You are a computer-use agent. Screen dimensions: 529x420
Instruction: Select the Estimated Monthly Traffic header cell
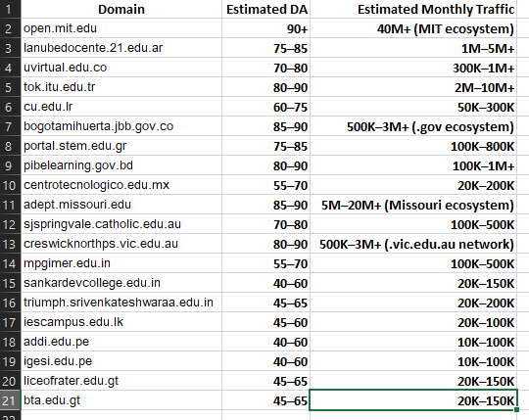(413, 9)
